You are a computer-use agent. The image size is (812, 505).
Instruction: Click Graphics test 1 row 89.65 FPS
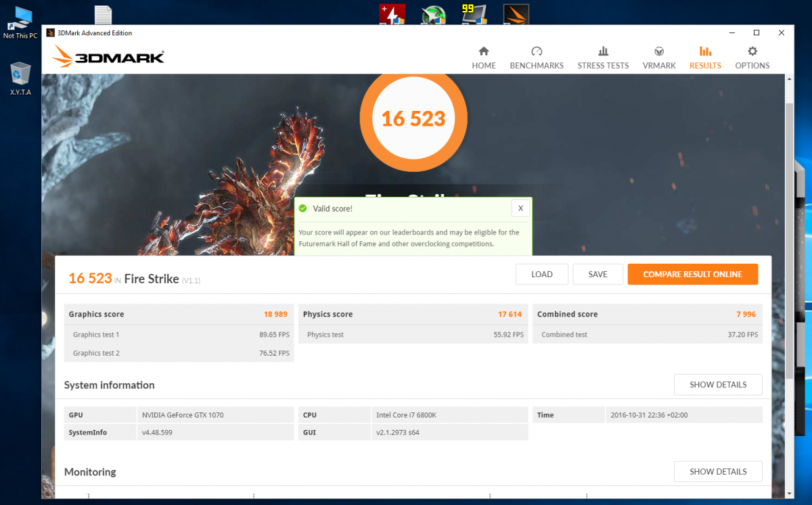(x=179, y=335)
